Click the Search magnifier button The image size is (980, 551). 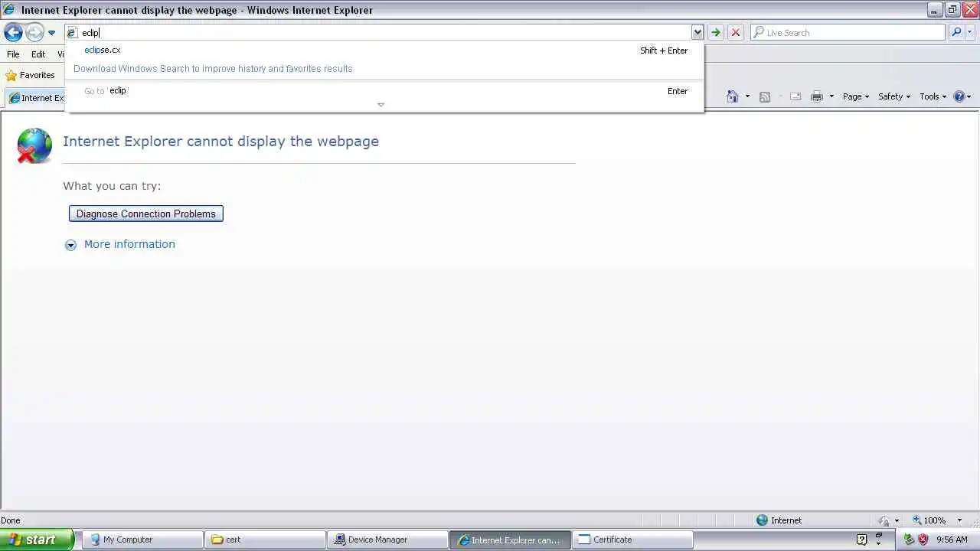pos(956,32)
